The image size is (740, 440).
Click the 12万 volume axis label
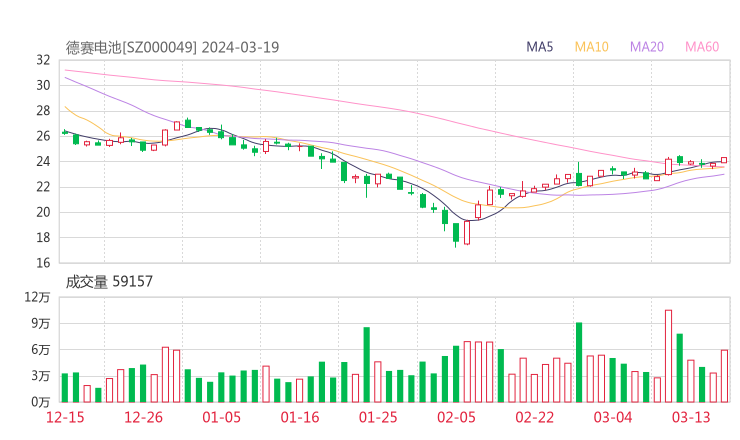[x=37, y=297]
